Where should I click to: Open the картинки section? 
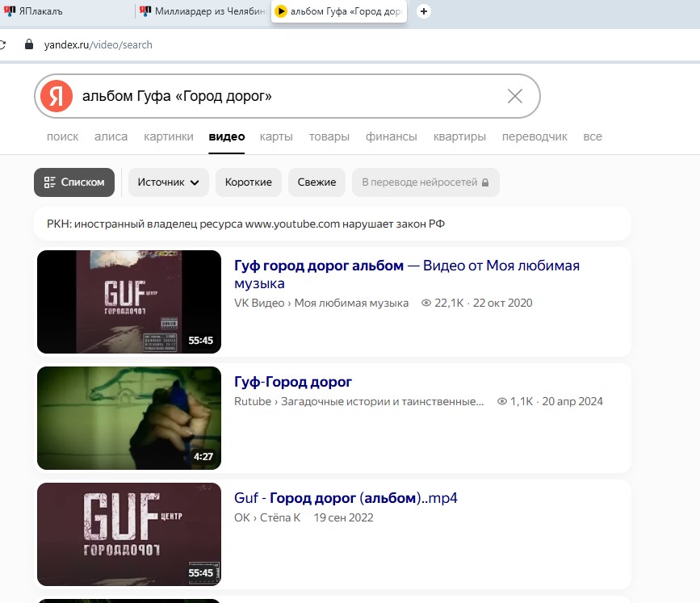(x=168, y=136)
